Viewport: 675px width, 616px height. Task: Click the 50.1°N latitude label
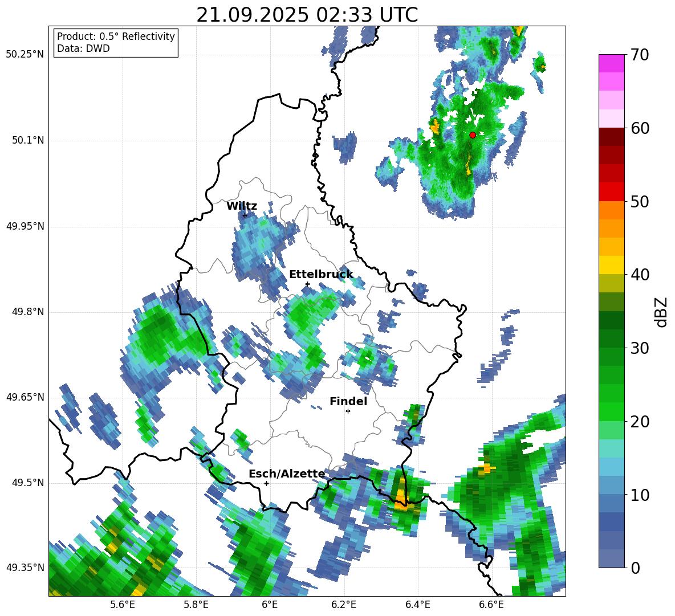[x=28, y=141]
